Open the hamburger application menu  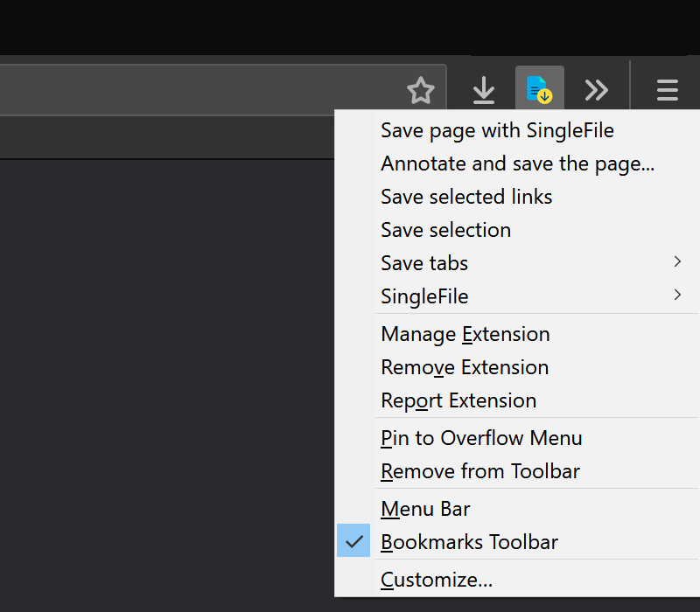[x=668, y=90]
